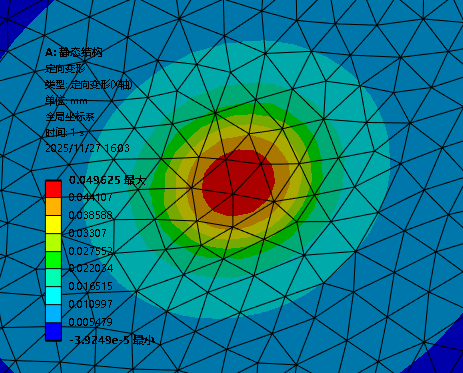Image resolution: width=463 pixels, height=373 pixels.
Task: Pick the yellow legend color band
Action: (x=53, y=224)
